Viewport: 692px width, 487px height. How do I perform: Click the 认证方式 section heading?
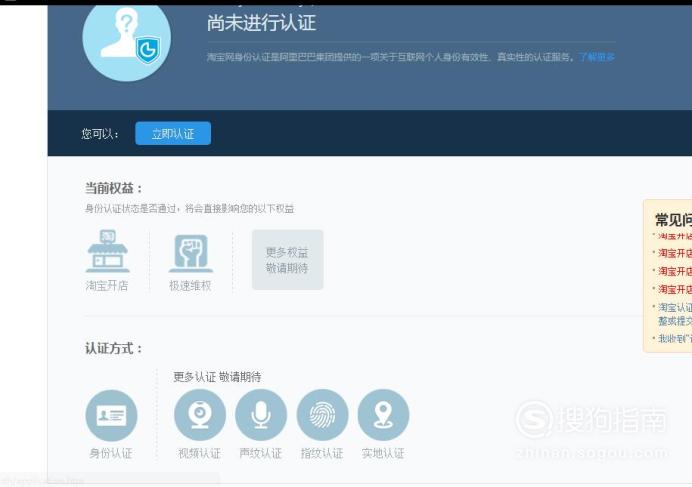pyautogui.click(x=113, y=348)
